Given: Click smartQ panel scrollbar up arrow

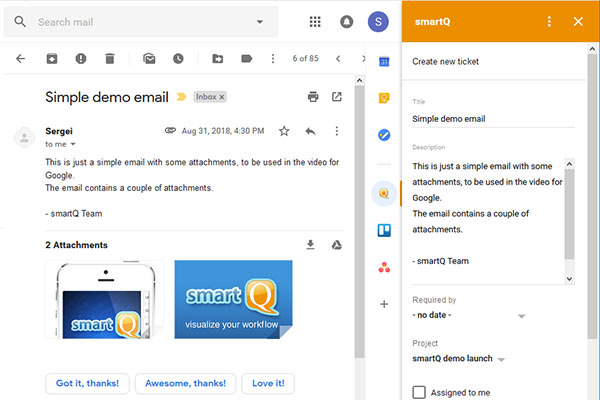Looking at the screenshot, I should 592,49.
